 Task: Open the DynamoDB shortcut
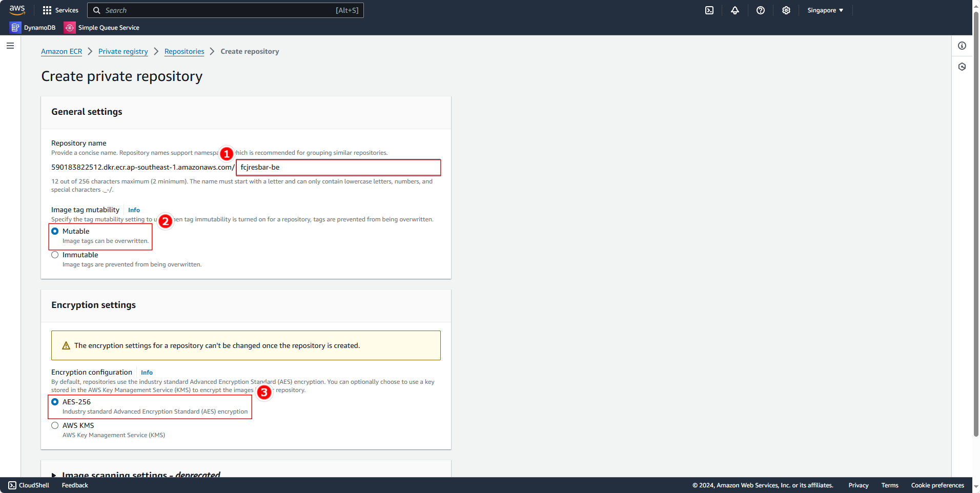(x=33, y=28)
